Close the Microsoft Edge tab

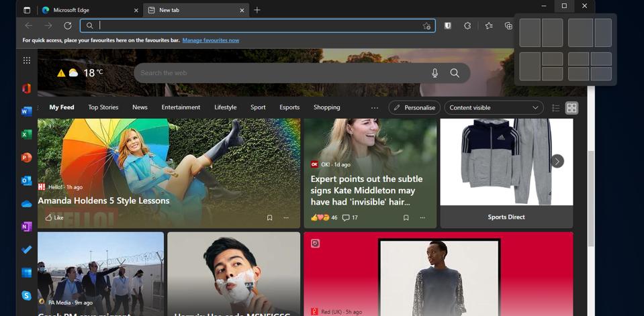[136, 10]
